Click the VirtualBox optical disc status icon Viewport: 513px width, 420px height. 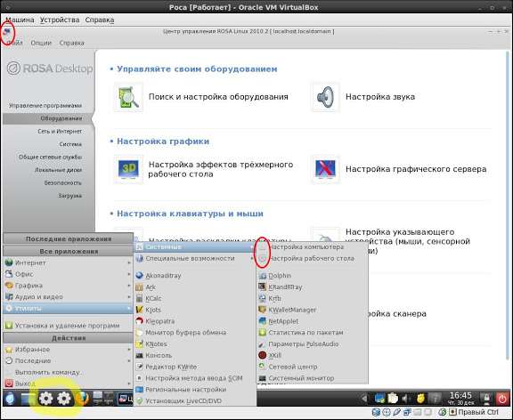pyautogui.click(x=387, y=412)
